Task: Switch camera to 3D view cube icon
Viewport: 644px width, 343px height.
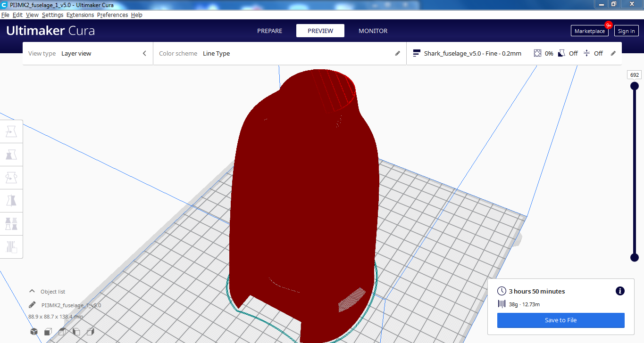Action: click(34, 332)
